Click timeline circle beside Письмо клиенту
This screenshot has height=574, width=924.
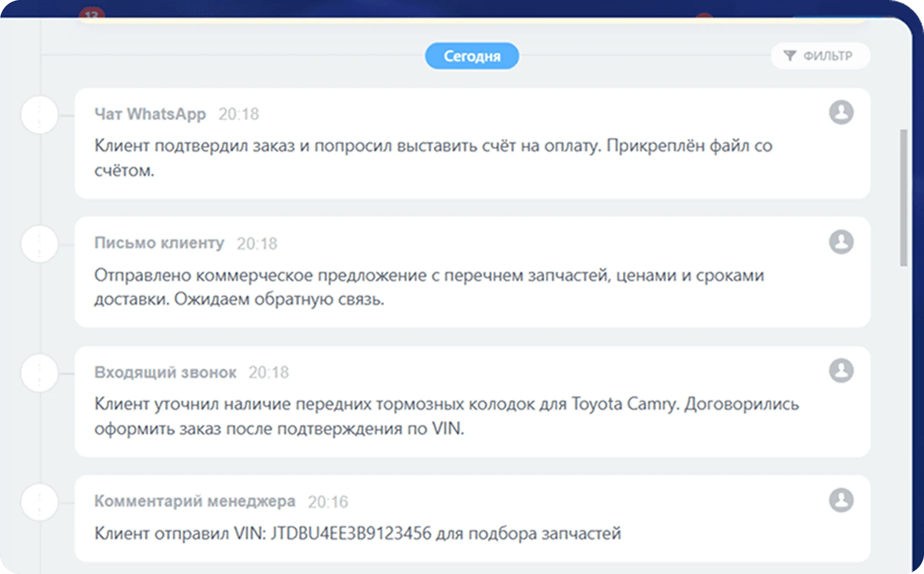(39, 244)
